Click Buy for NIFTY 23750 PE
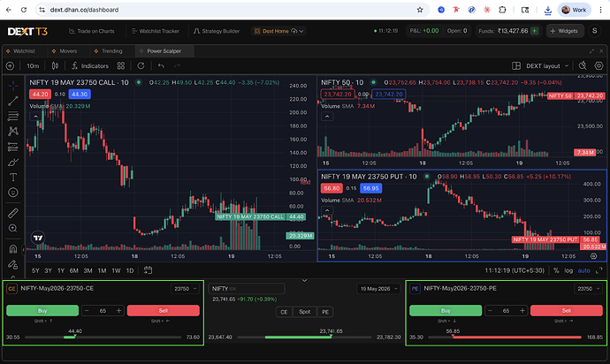Screen dimensions: 610x364 446,310
